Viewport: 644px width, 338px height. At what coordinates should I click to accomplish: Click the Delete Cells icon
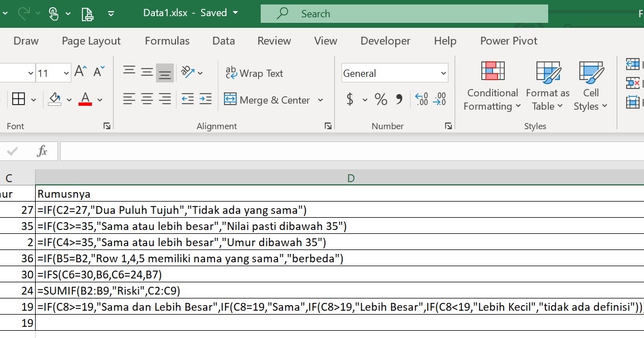click(x=632, y=81)
